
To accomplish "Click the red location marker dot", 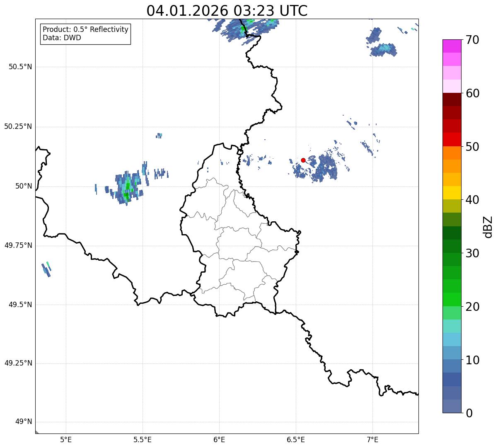I will pos(303,160).
